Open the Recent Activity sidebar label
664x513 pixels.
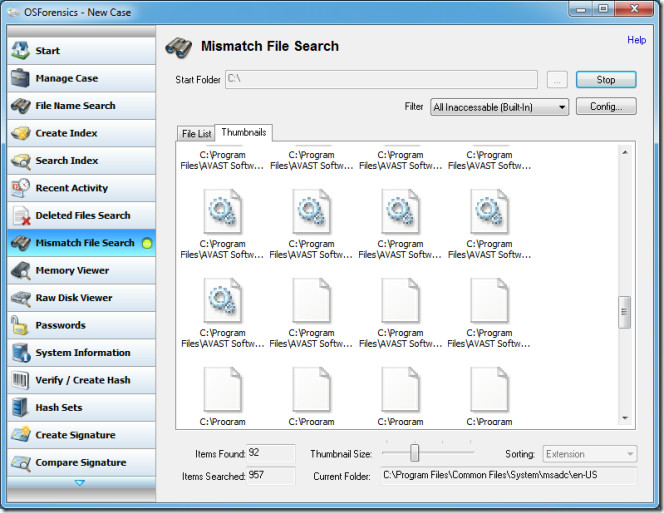coord(72,188)
